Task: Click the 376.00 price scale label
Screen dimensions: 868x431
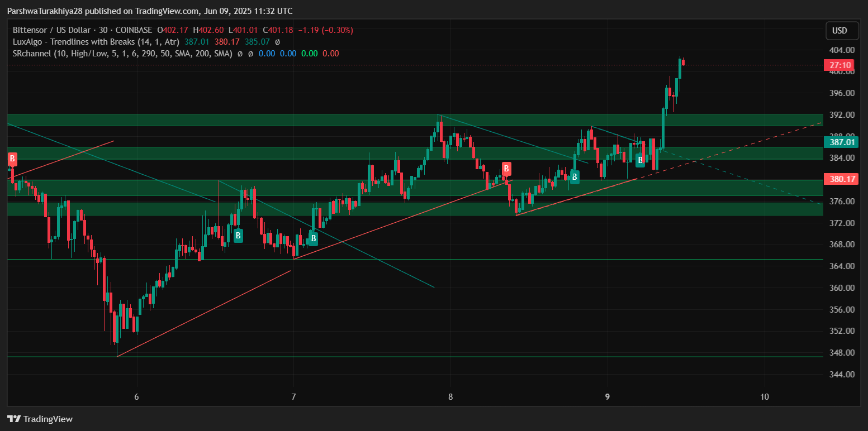Action: 842,202
